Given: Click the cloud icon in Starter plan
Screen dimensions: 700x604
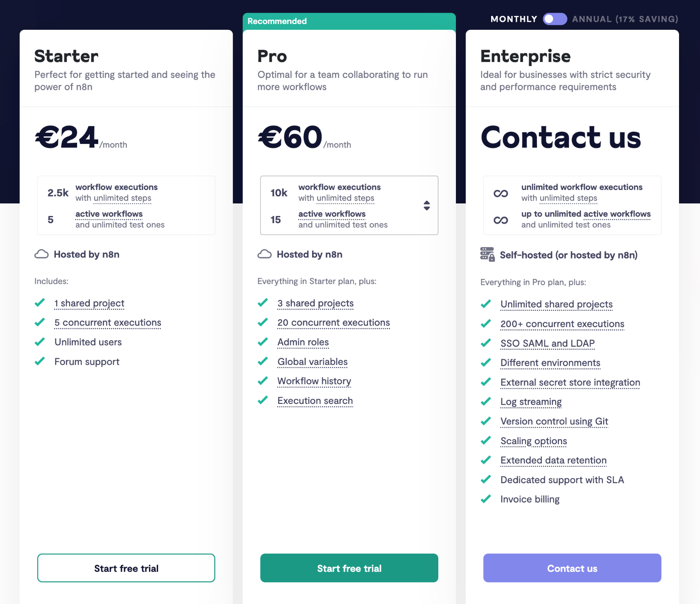Looking at the screenshot, I should pos(42,254).
